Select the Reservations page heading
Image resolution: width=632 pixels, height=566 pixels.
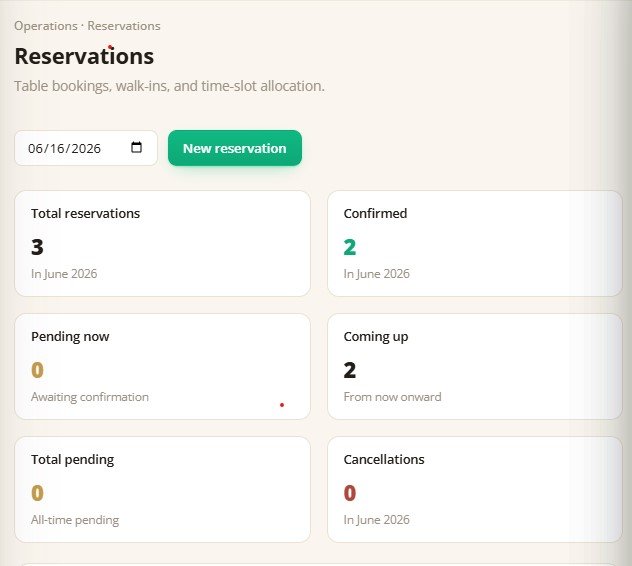[x=84, y=56]
